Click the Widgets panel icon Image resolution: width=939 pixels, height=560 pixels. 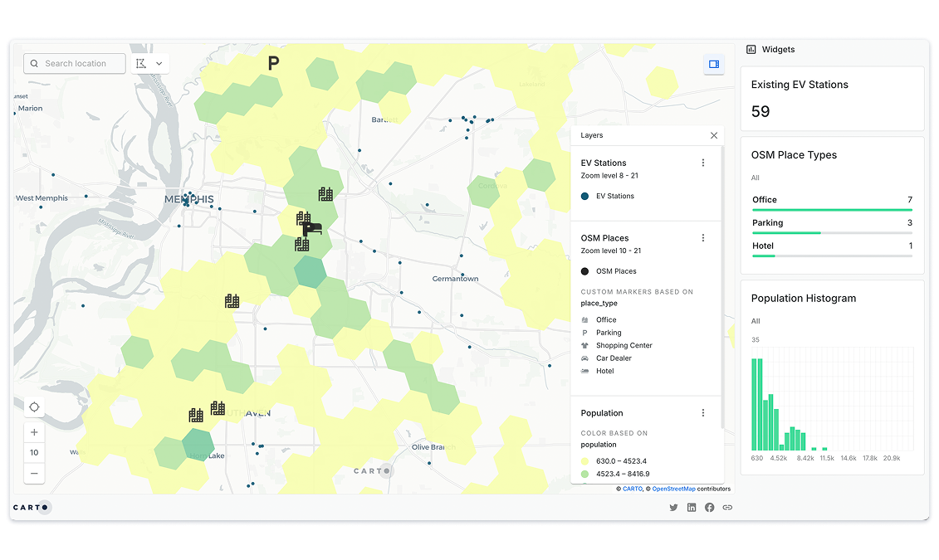tap(750, 49)
